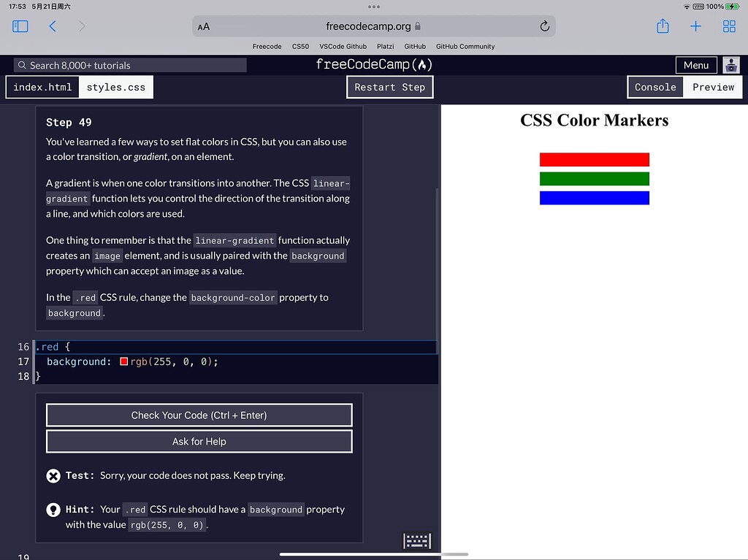Check Your Code with the button
The width and height of the screenshot is (748, 560).
[199, 415]
